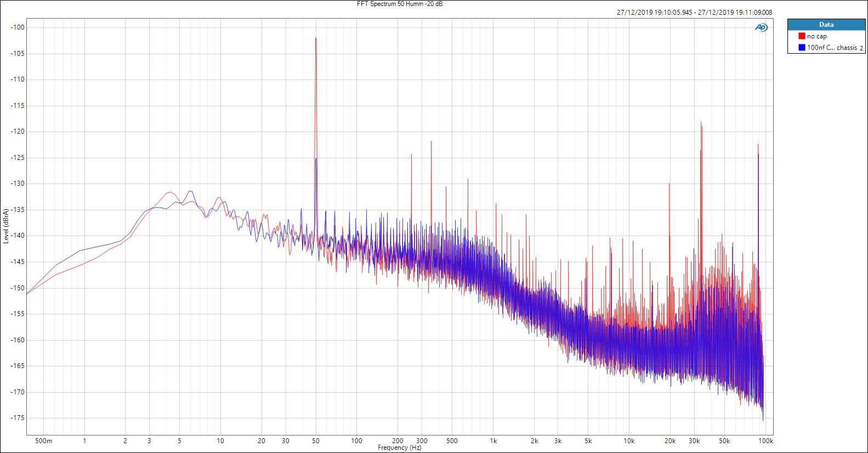Click the -100 tick on the level axis
The image size is (868, 453).
pos(17,27)
